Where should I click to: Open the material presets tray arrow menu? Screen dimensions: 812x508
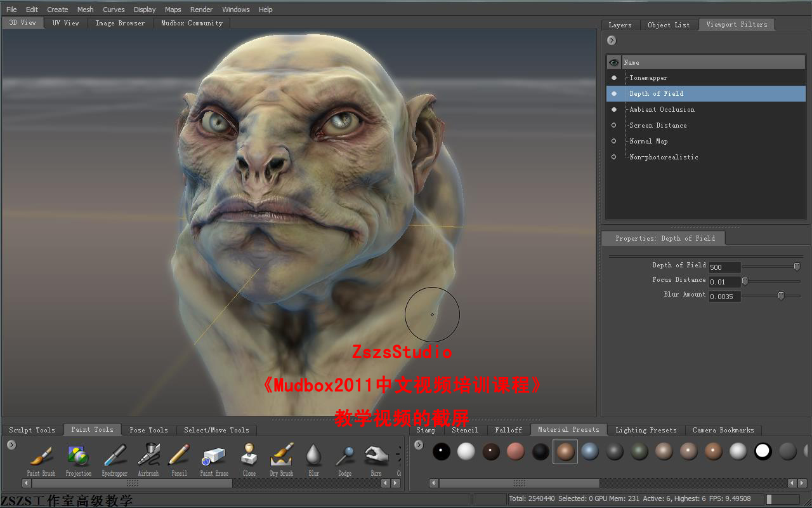coord(418,444)
